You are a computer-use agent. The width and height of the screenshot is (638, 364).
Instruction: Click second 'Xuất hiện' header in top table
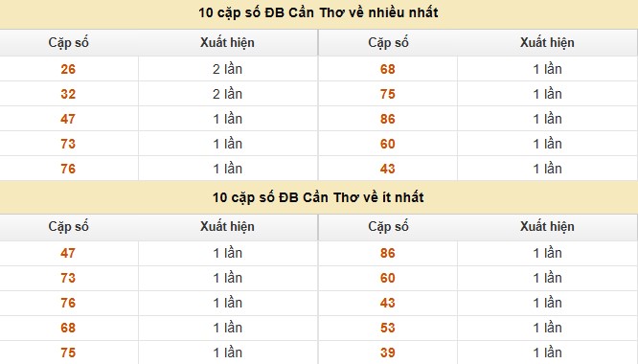pos(547,43)
